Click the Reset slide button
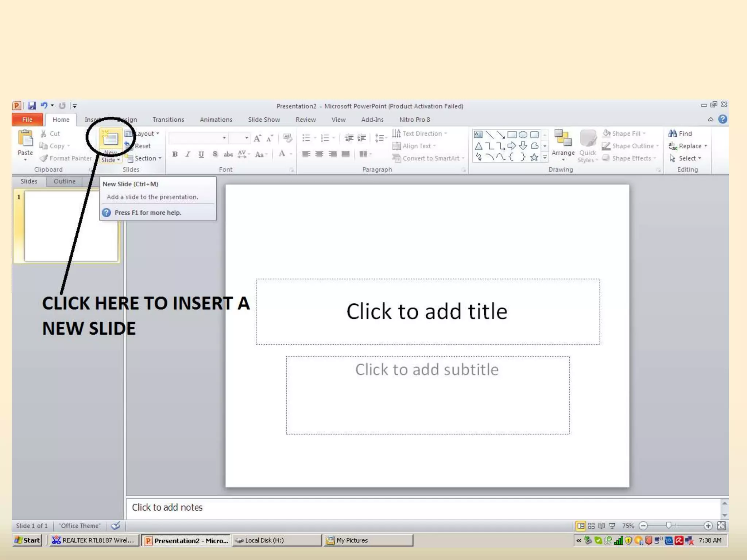Image resolution: width=747 pixels, height=560 pixels. click(142, 146)
